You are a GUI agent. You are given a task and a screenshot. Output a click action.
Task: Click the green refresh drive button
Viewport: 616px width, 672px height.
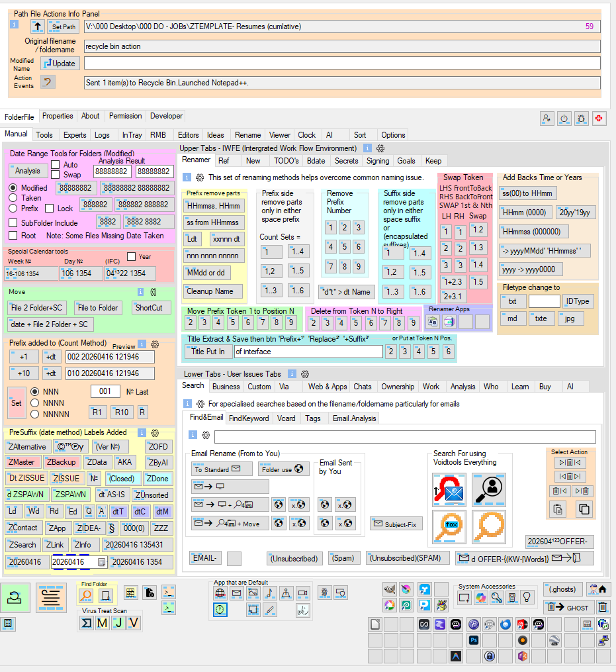point(15,597)
